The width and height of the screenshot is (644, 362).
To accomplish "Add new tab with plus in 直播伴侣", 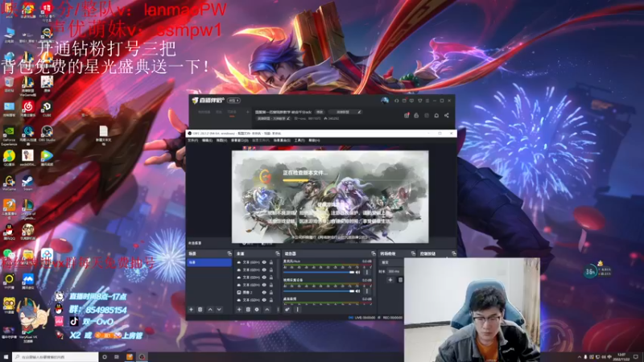I will click(x=248, y=112).
